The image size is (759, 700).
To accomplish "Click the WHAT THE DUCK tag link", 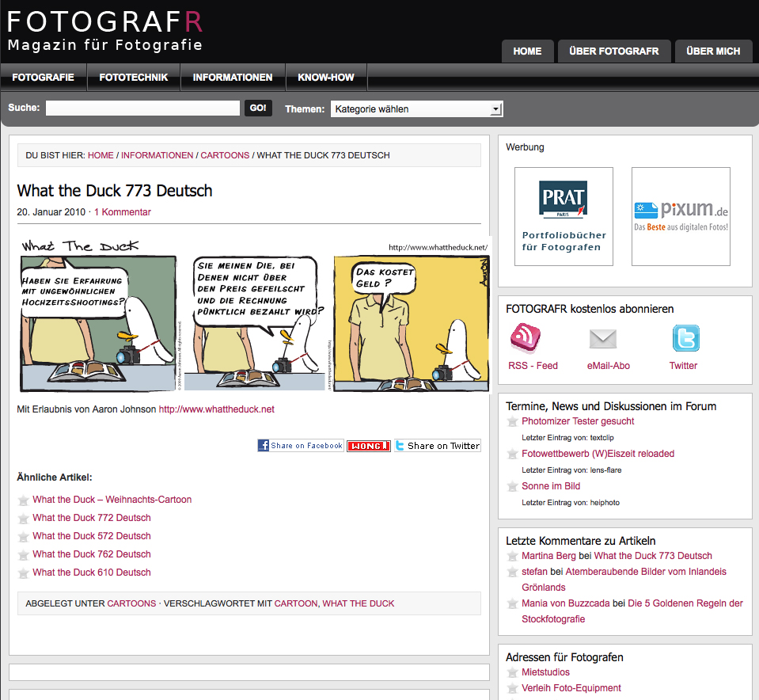I will click(x=359, y=603).
